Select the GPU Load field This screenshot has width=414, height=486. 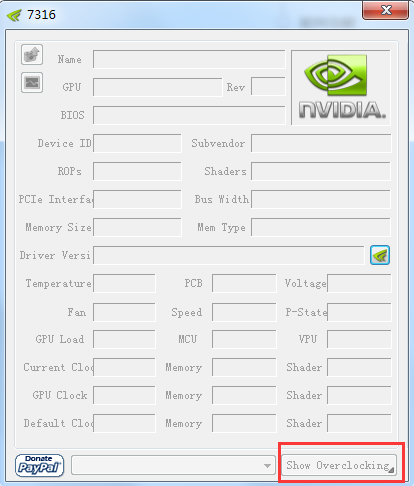pos(124,339)
